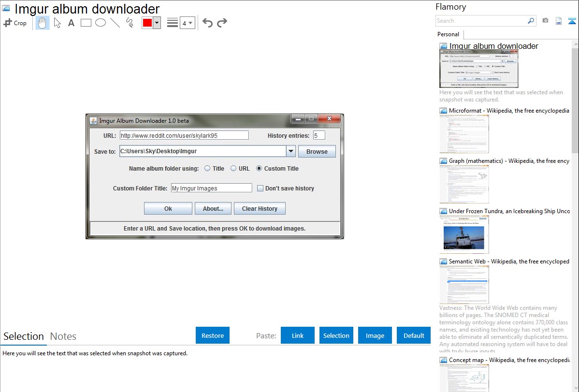579x392 pixels.
Task: Select the Crop tool
Action: (15, 23)
